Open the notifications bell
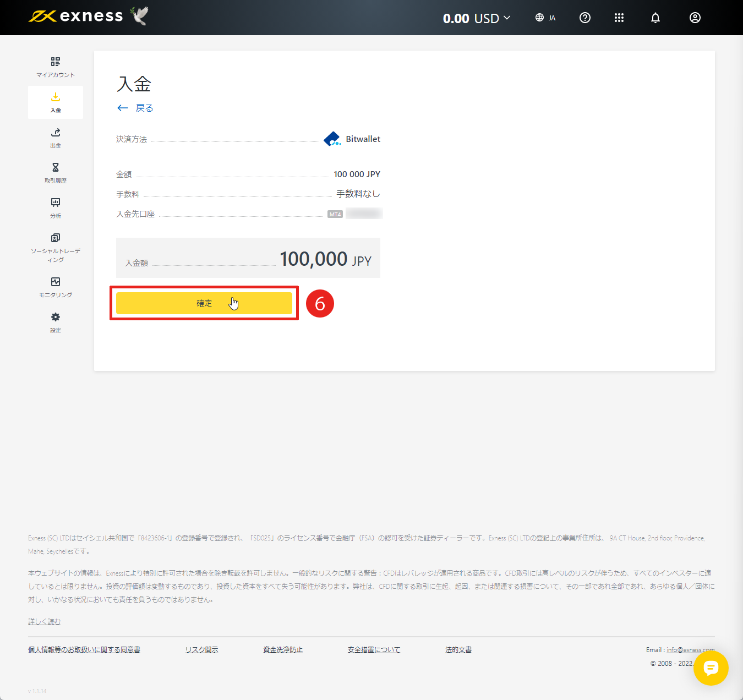Screen dimensions: 743x700 pos(655,18)
